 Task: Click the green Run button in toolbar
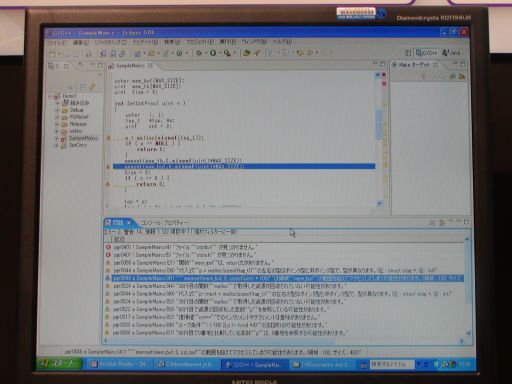click(213, 53)
